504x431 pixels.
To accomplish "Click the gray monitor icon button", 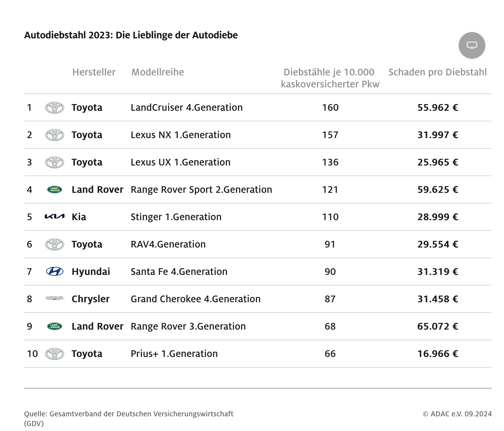I will [472, 45].
